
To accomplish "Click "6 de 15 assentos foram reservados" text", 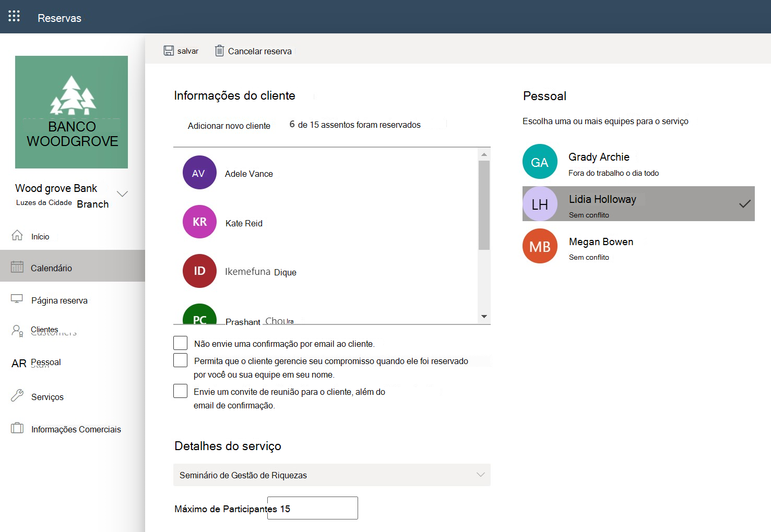I will pos(355,125).
